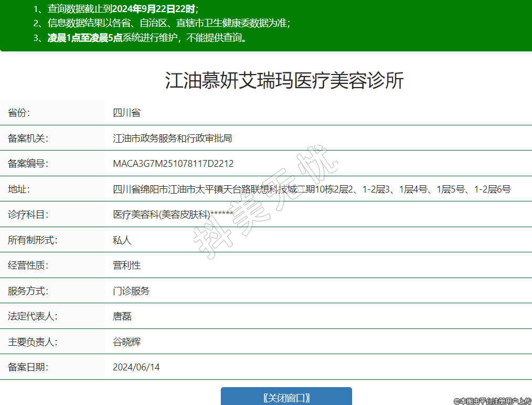Select the address text starting 四川省绵阳市

coord(312,189)
